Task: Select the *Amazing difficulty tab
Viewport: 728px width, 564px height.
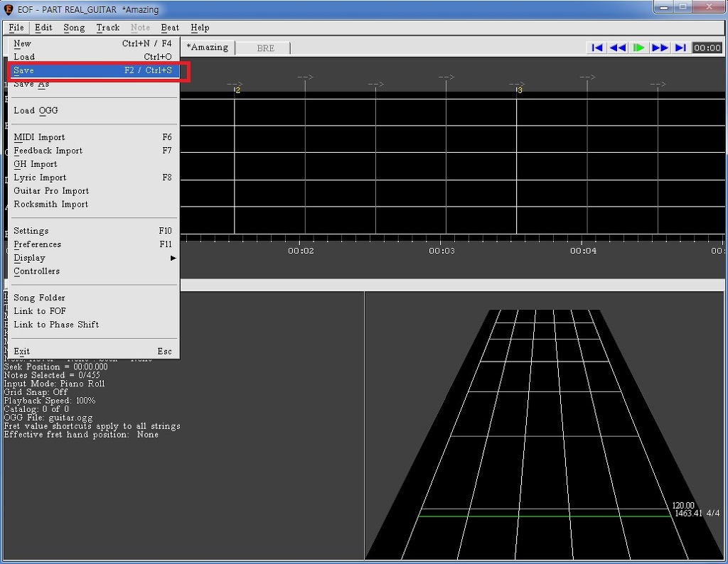Action: [208, 48]
